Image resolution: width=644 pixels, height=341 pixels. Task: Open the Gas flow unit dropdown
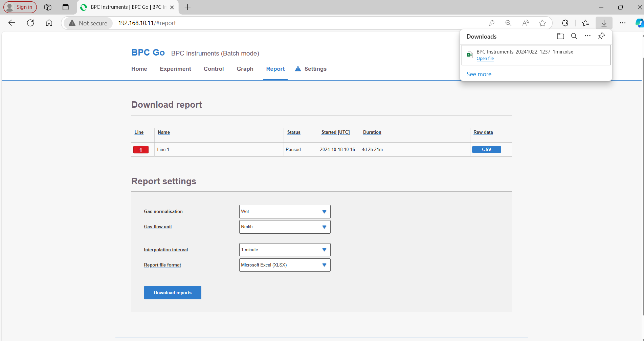[285, 227]
